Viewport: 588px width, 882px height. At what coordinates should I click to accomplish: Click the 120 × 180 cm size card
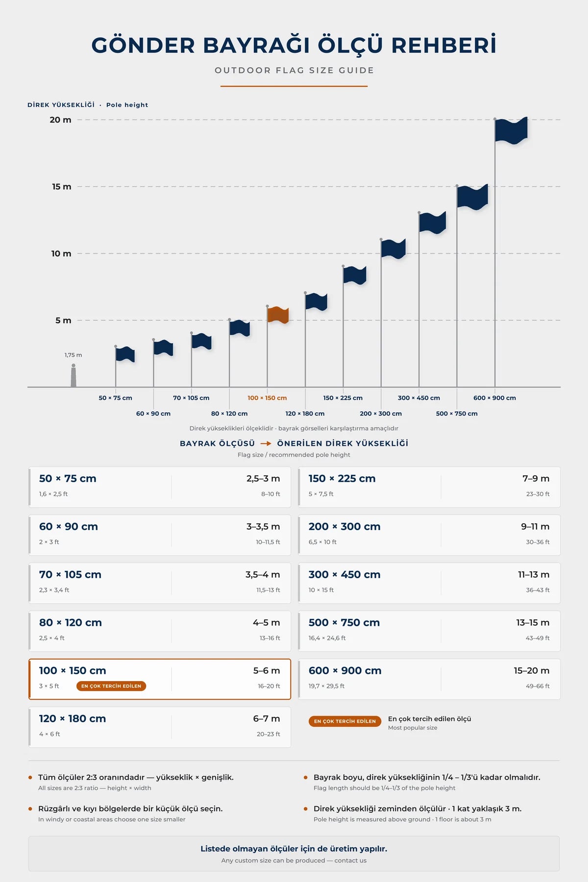tap(160, 727)
